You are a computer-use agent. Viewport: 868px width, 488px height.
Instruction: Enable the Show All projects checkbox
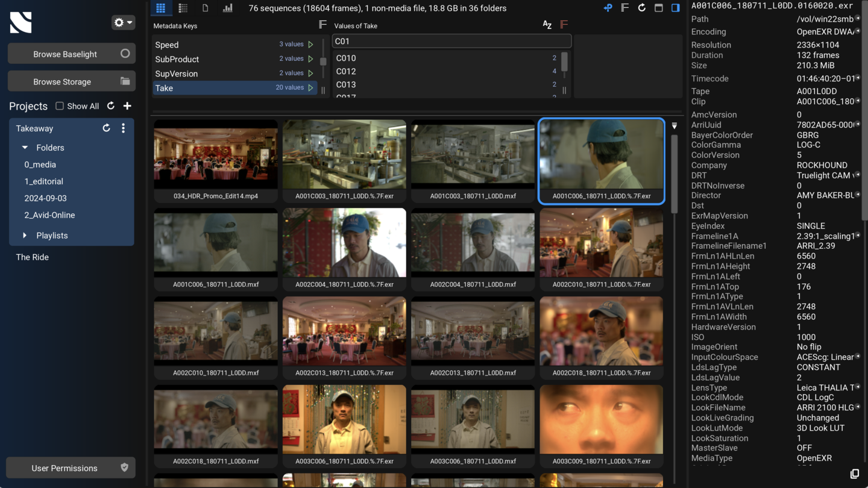click(60, 106)
